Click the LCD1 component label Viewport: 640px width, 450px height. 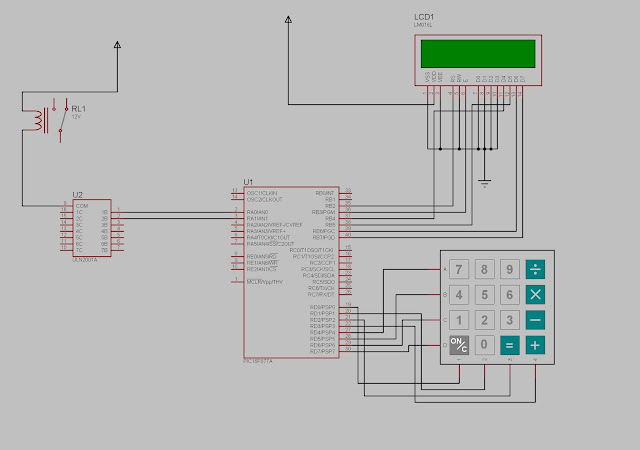424,17
